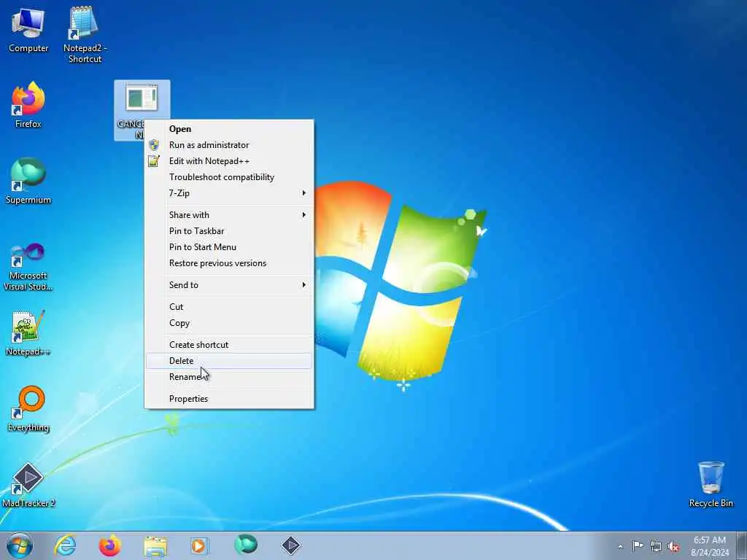Choose Pin to Start Menu
Screen dimensions: 747x560
pos(228,247)
